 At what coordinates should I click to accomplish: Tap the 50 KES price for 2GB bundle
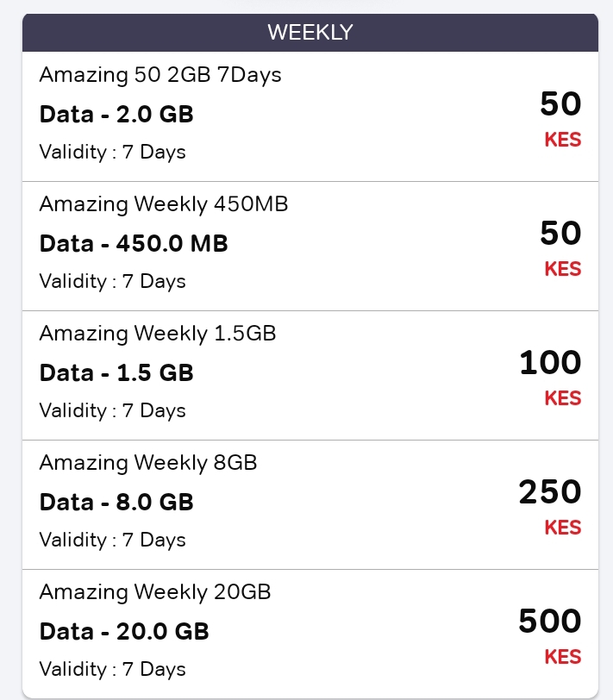pyautogui.click(x=560, y=119)
